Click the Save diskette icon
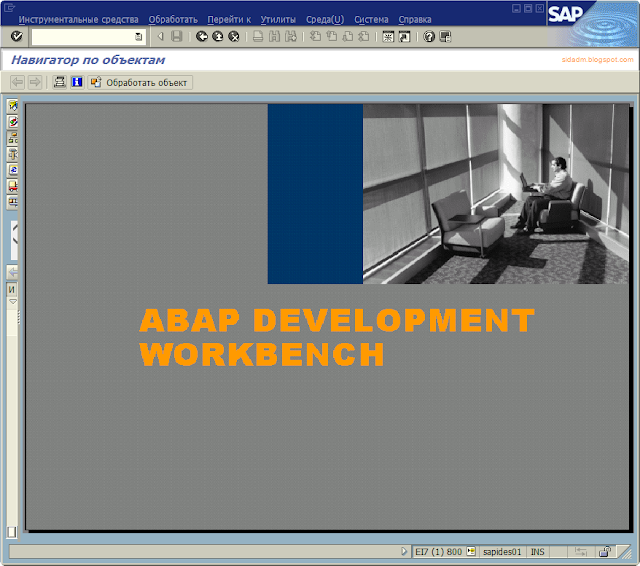The image size is (640, 566). [177, 36]
